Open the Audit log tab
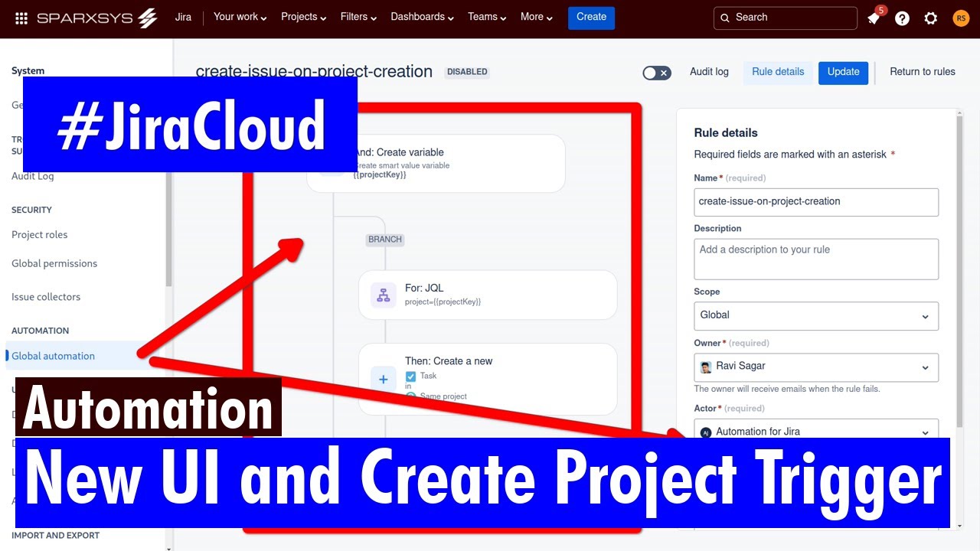Screen dimensions: 980x551 click(709, 72)
